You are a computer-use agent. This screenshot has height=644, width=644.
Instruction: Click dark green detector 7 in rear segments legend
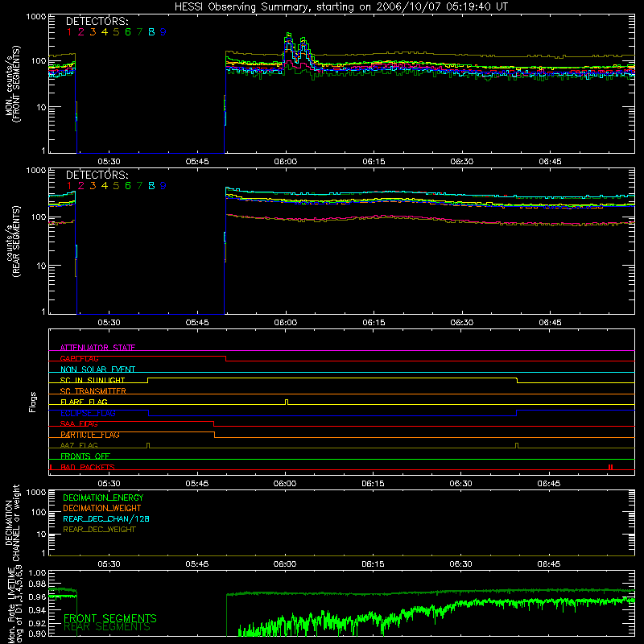coord(139,186)
